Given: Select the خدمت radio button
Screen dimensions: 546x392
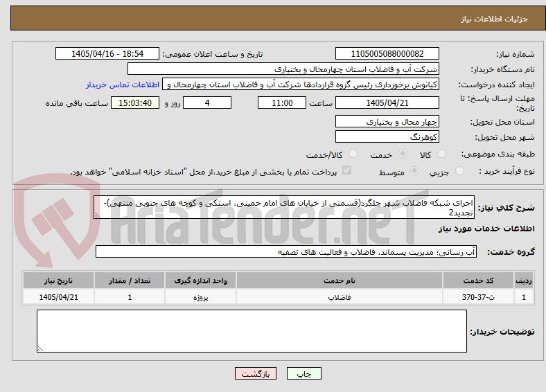Looking at the screenshot, I should 403,154.
